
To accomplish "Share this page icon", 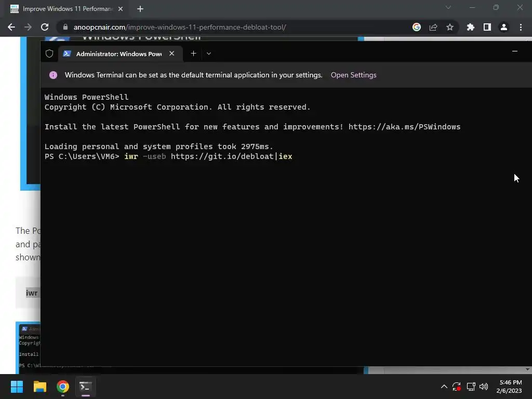I will coord(433,27).
